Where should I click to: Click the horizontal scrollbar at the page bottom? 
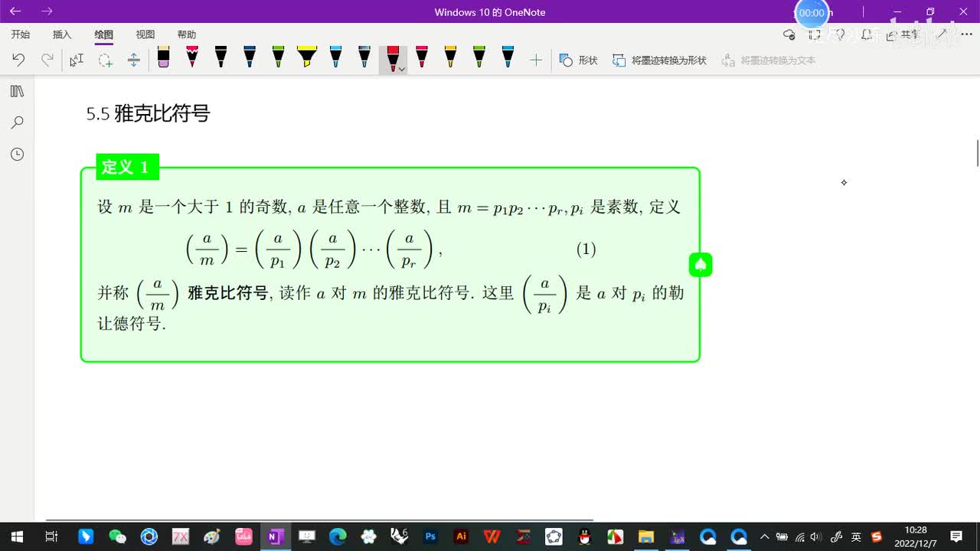pyautogui.click(x=319, y=520)
